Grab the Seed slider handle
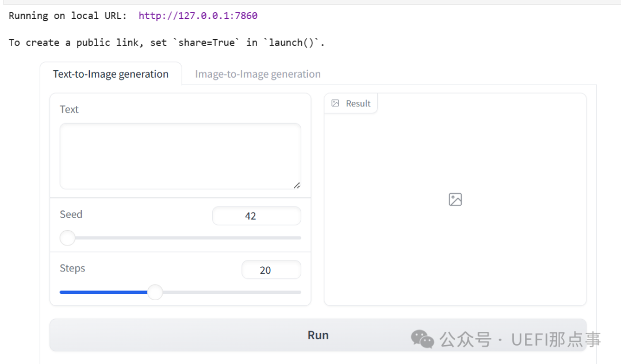Image resolution: width=621 pixels, height=364 pixels. click(68, 237)
